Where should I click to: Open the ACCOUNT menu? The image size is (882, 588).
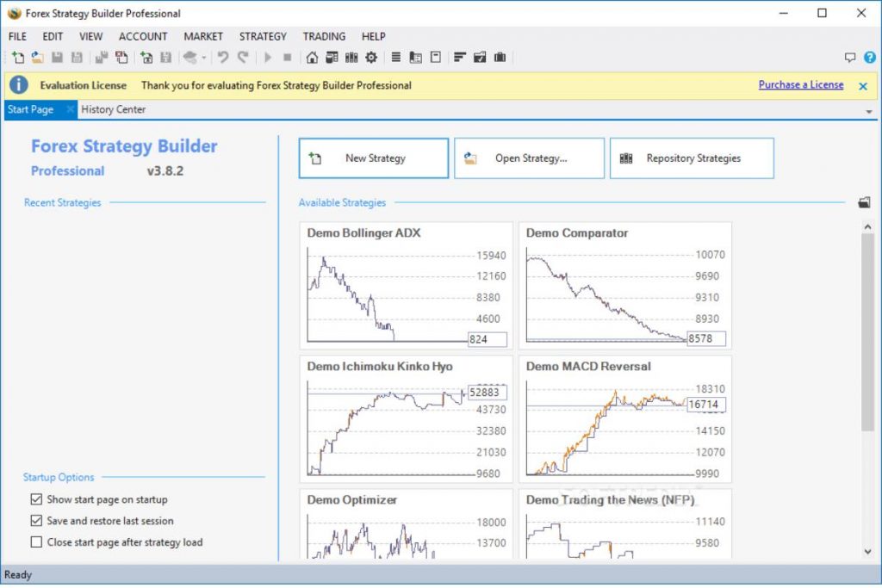[143, 36]
